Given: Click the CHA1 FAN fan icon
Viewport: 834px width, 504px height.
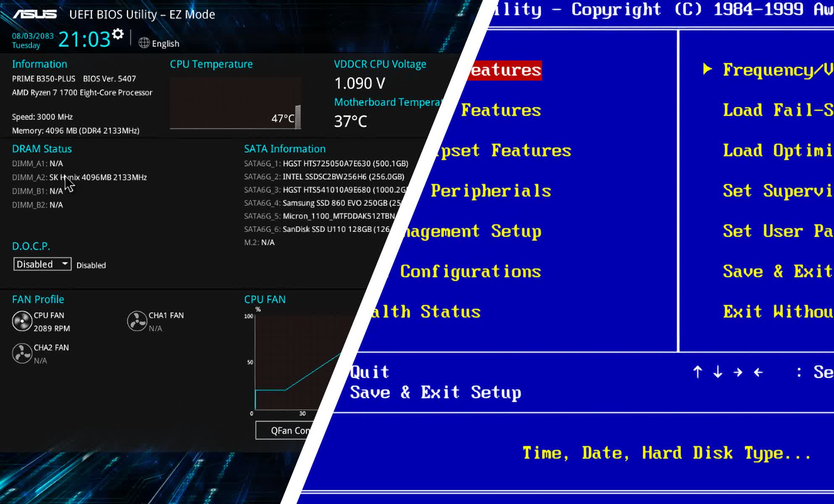Looking at the screenshot, I should coord(137,321).
